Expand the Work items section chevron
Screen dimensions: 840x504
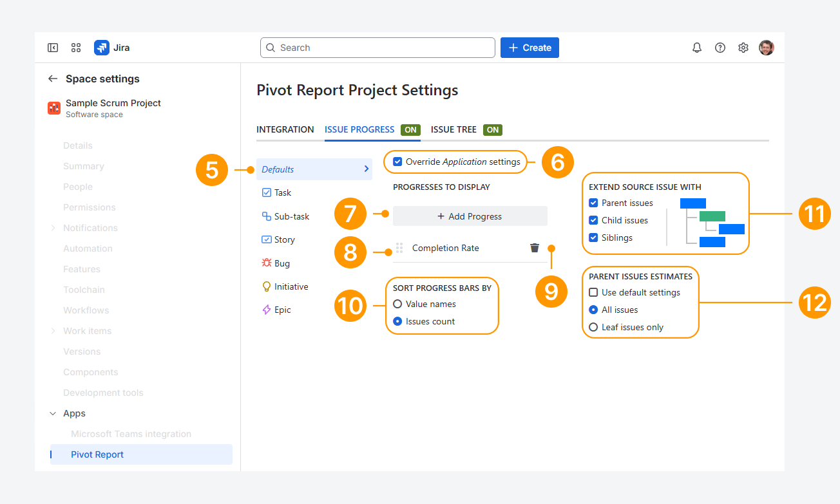pyautogui.click(x=53, y=331)
